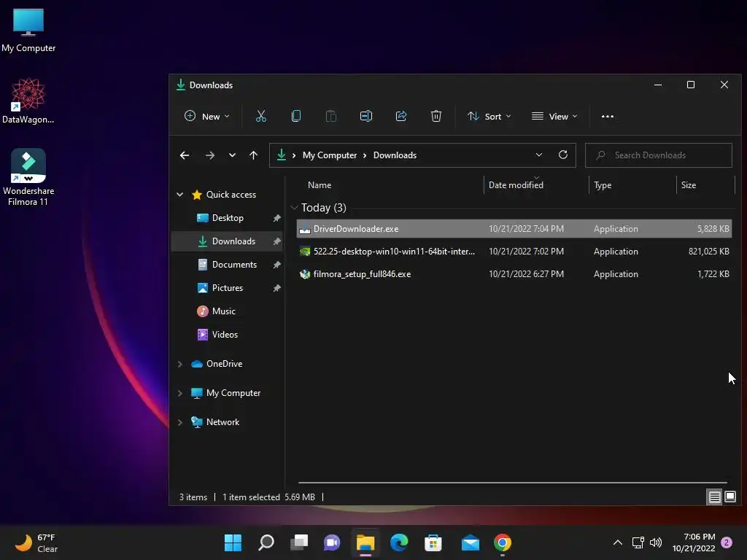Select DriverDownloader.exe file
Viewport: 747px width, 560px height.
point(514,228)
